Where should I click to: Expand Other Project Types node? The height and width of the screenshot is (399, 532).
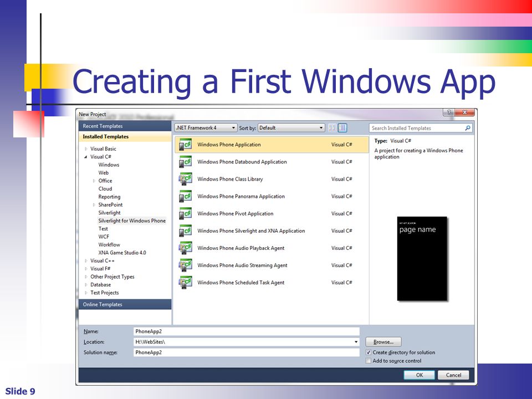(x=86, y=277)
